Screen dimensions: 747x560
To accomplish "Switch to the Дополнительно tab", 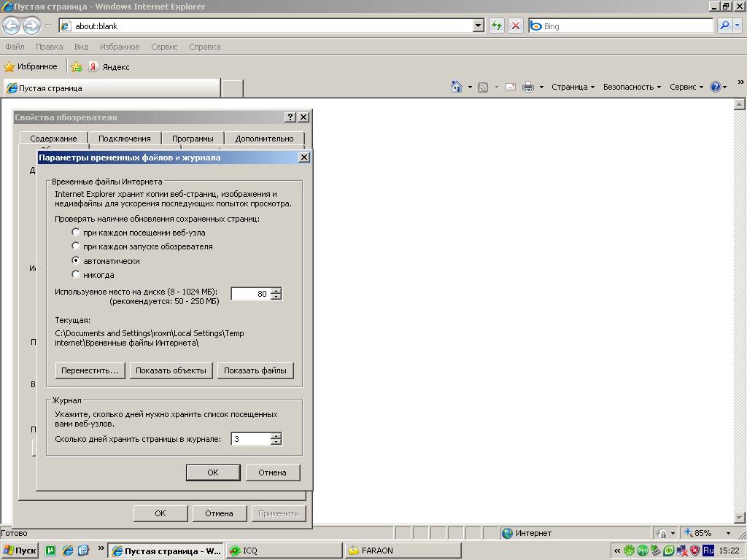I will click(x=264, y=138).
